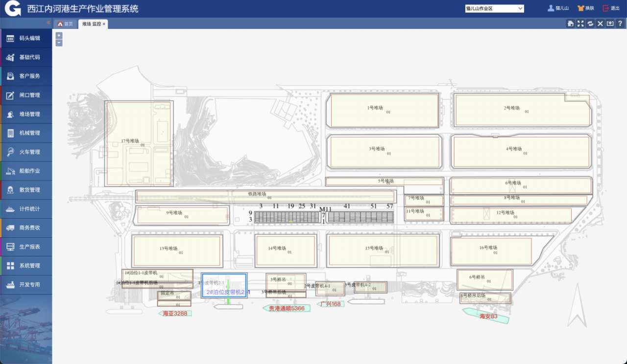The height and width of the screenshot is (364, 627).
Task: Open the 船舶作业 sidebar menu
Action: (26, 171)
